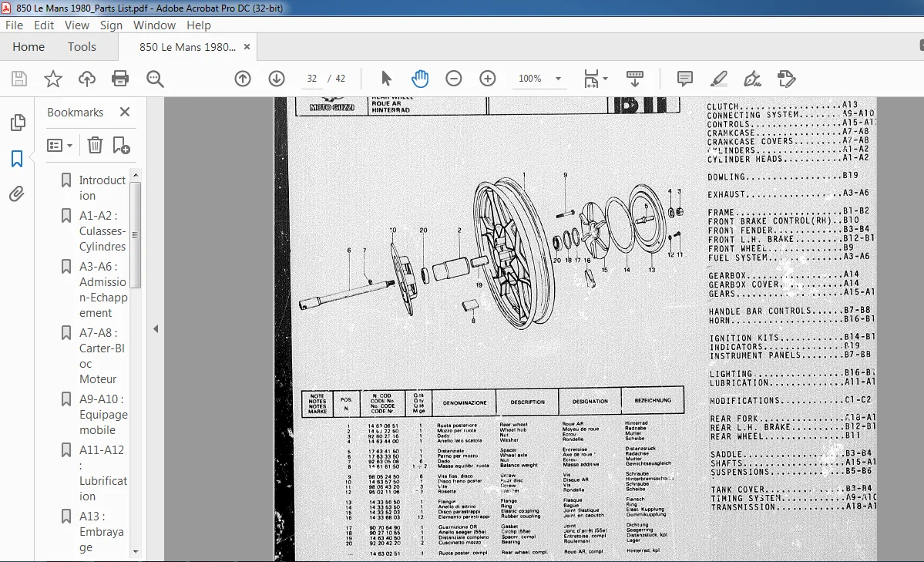The width and height of the screenshot is (924, 562).
Task: Open the Introduction bookmark
Action: click(102, 187)
